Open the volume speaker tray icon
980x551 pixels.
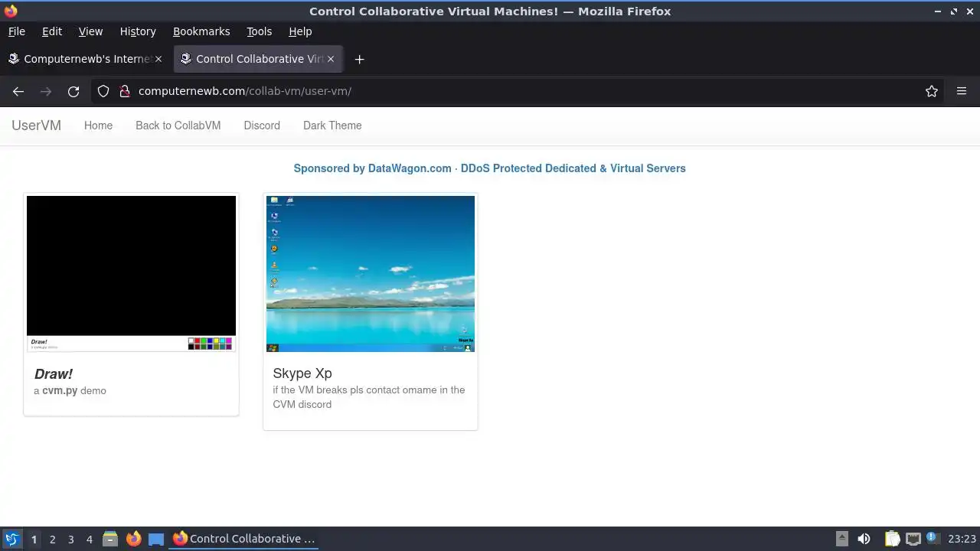pos(864,539)
